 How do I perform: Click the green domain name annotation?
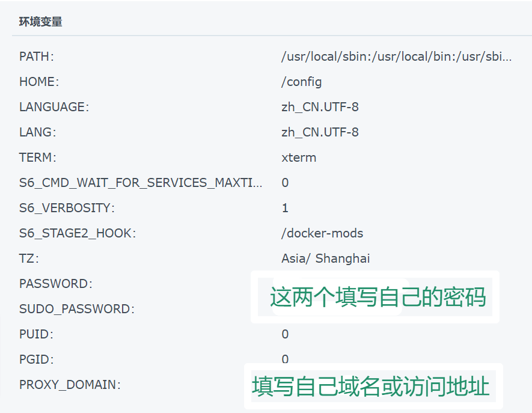(x=370, y=386)
